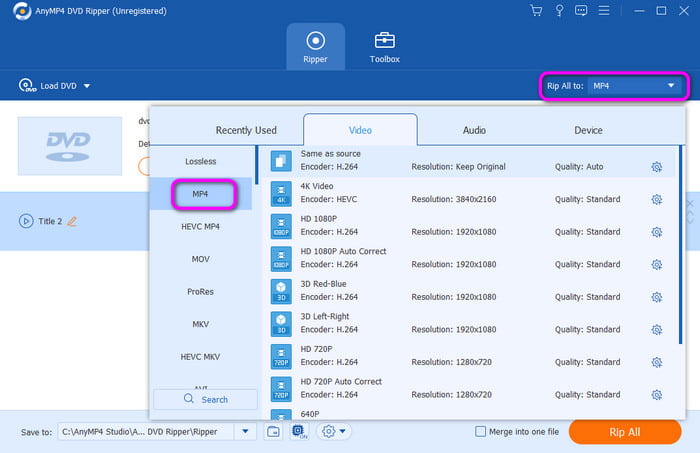Open settings gear for 3D Left-Right
This screenshot has width=700, height=453.
[x=656, y=330]
